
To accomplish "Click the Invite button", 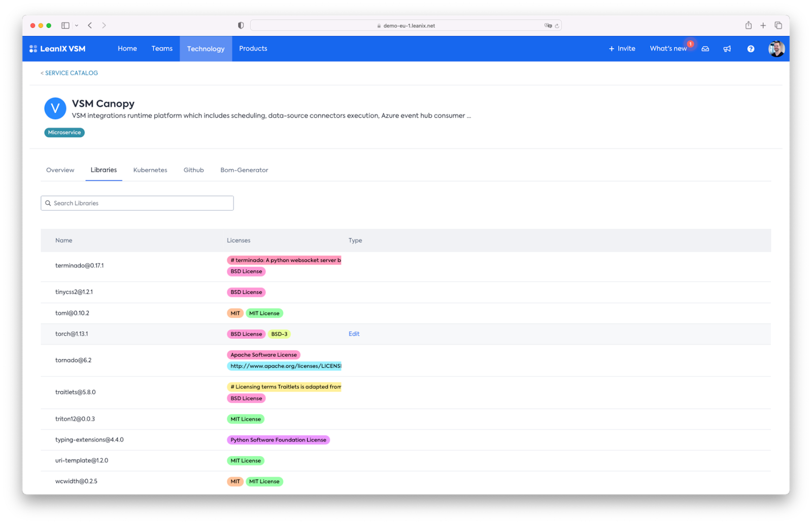I will 622,49.
